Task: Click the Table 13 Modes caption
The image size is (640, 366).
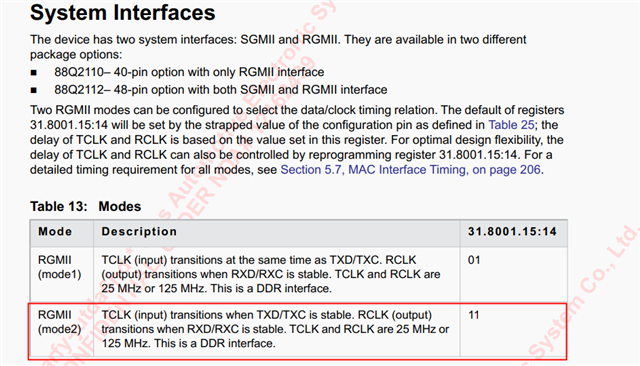Action: 85,206
